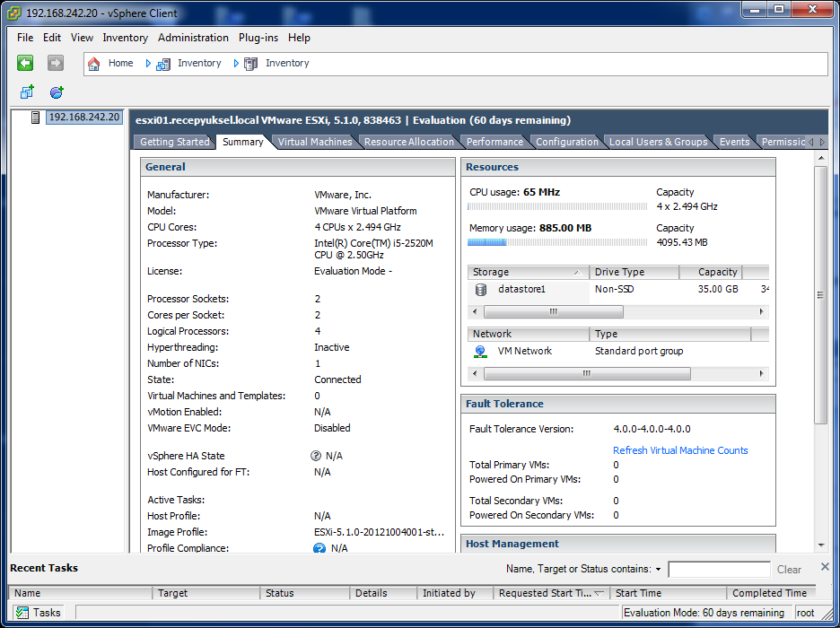Image resolution: width=840 pixels, height=628 pixels.
Task: Click Initiated by column header
Action: click(x=455, y=593)
